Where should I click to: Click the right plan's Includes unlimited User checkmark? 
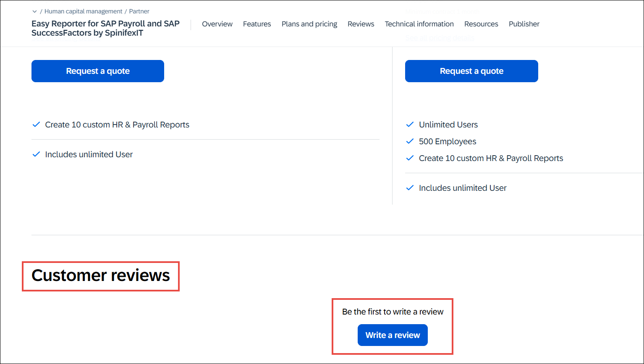[410, 188]
